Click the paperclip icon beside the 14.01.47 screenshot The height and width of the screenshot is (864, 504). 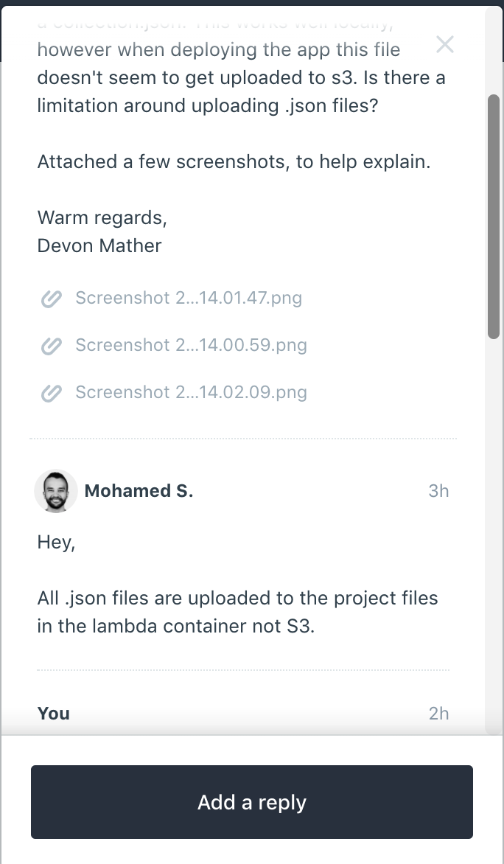coord(52,299)
